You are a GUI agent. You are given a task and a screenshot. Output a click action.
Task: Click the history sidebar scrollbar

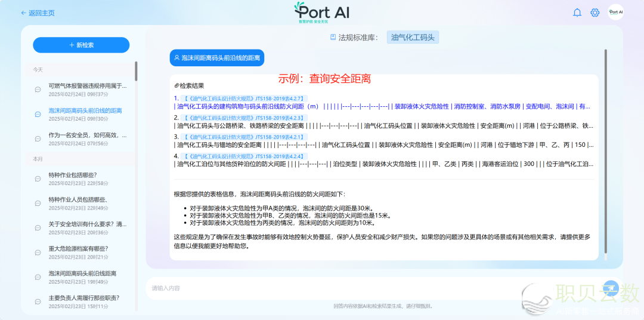pyautogui.click(x=136, y=72)
